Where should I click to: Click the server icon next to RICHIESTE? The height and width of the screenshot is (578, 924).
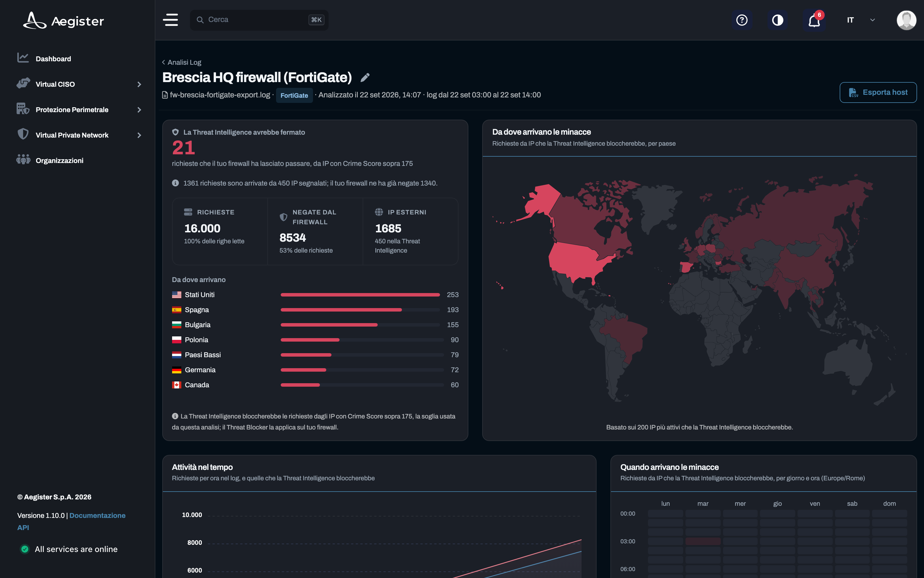pyautogui.click(x=188, y=212)
